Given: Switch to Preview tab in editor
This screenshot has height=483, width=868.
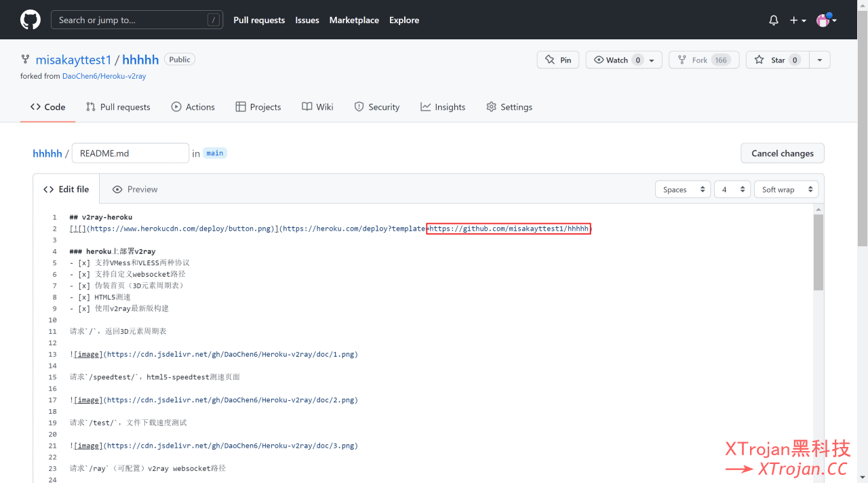Looking at the screenshot, I should tap(135, 189).
